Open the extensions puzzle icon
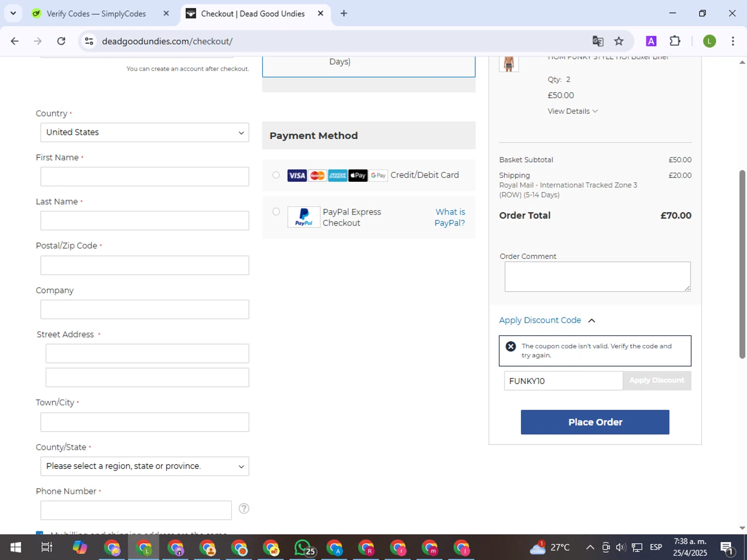 675,41
